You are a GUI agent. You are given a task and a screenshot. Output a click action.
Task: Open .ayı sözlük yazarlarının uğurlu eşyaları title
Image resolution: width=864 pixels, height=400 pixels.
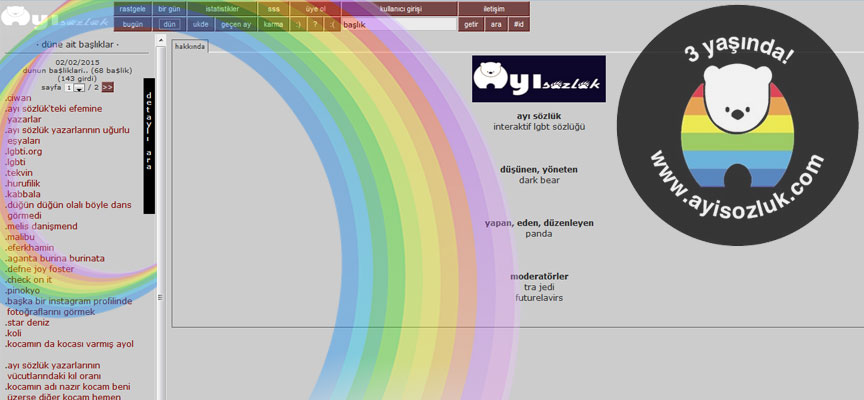[67, 136]
